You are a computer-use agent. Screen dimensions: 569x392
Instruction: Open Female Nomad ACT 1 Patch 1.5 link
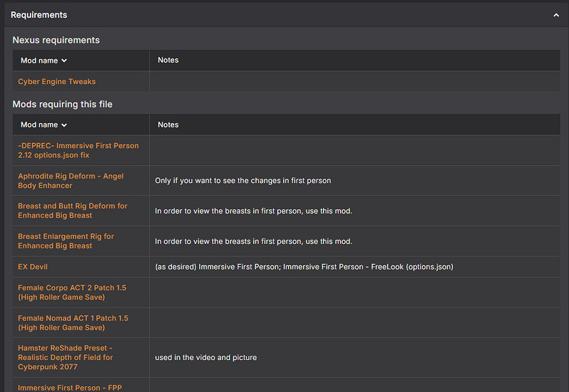click(73, 323)
